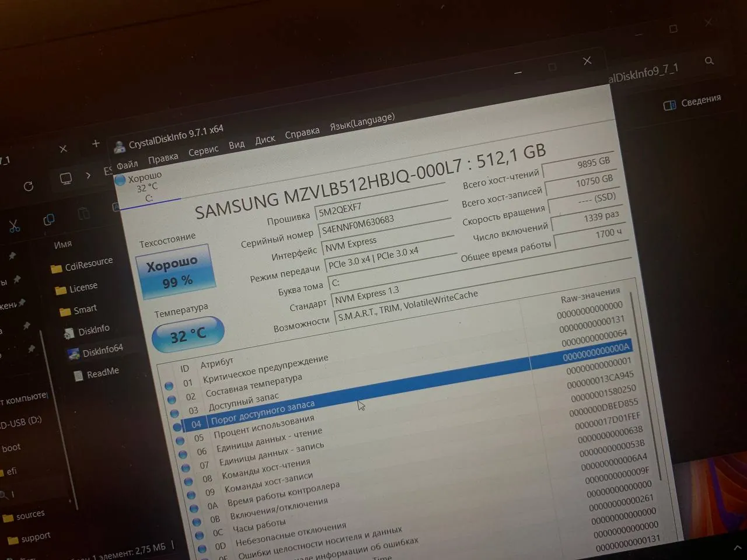Click status circle of Составная температура row
Viewport: 747px width, 560px height.
[172, 400]
